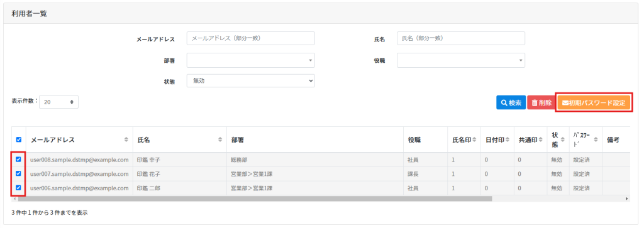Uncheck the user006 row checkbox
The height and width of the screenshot is (228, 644).
tap(18, 188)
